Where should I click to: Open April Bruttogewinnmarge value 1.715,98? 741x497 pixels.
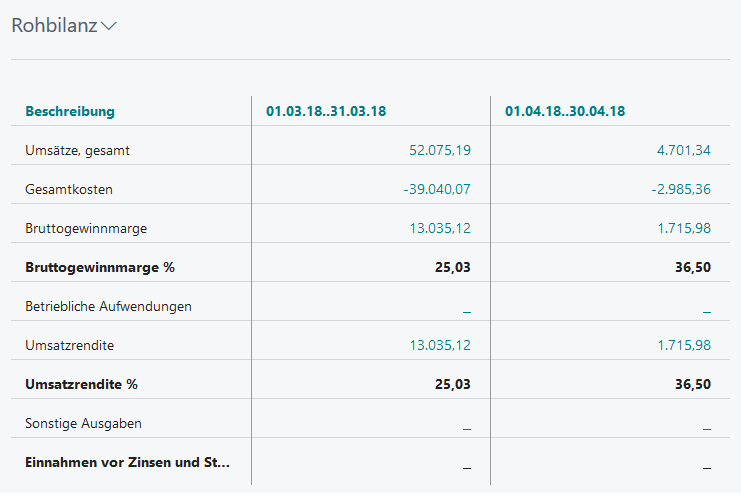pyautogui.click(x=684, y=229)
